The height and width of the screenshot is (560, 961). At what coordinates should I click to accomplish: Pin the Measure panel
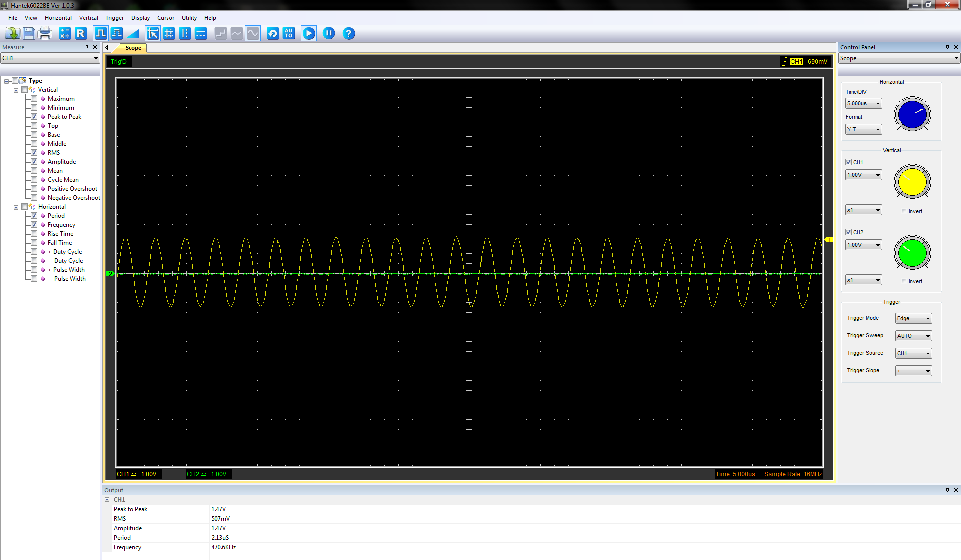click(x=87, y=47)
